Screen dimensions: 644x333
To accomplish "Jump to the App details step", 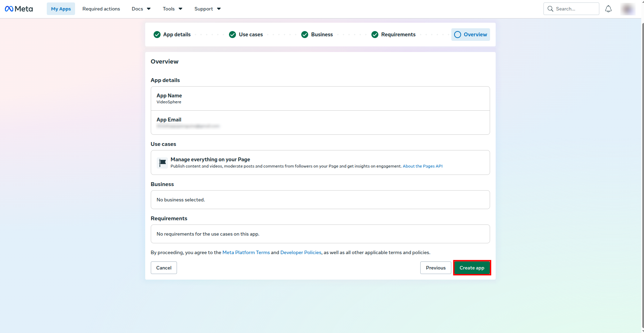I will (x=172, y=35).
